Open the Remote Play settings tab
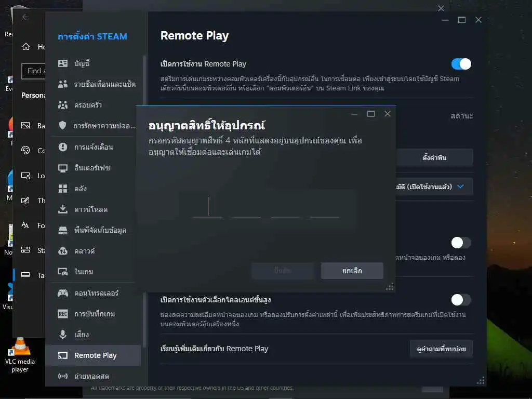Viewport: 532px width, 399px height. (93, 355)
